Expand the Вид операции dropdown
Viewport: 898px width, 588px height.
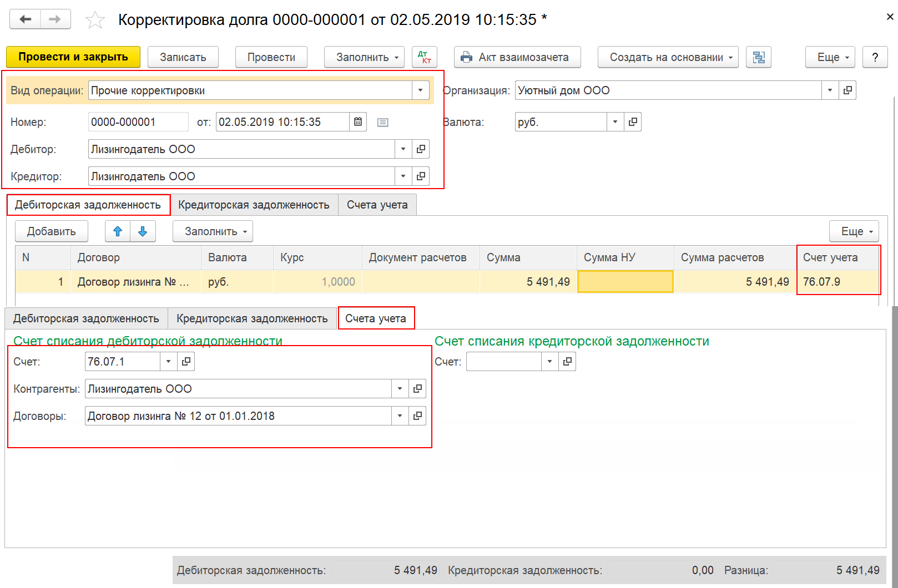tap(420, 90)
